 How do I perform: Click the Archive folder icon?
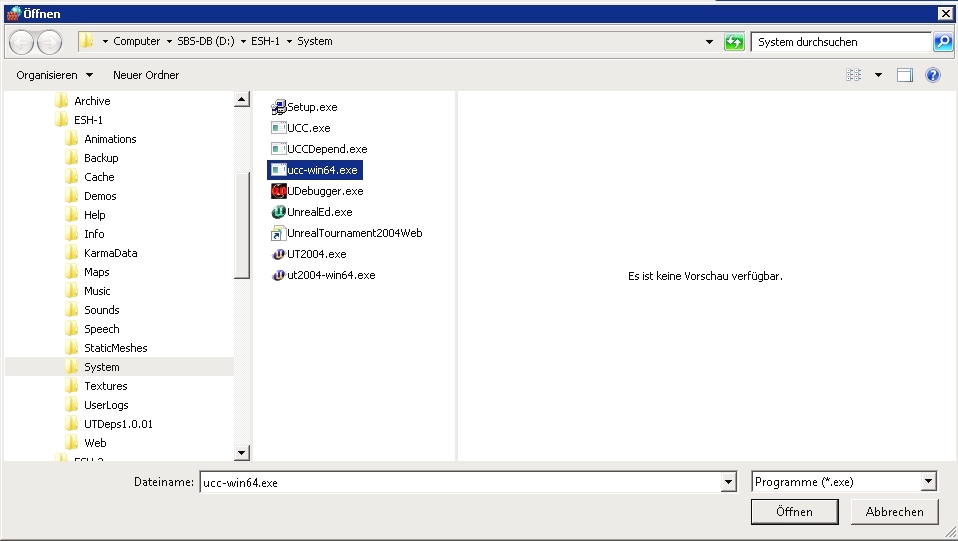pyautogui.click(x=61, y=100)
